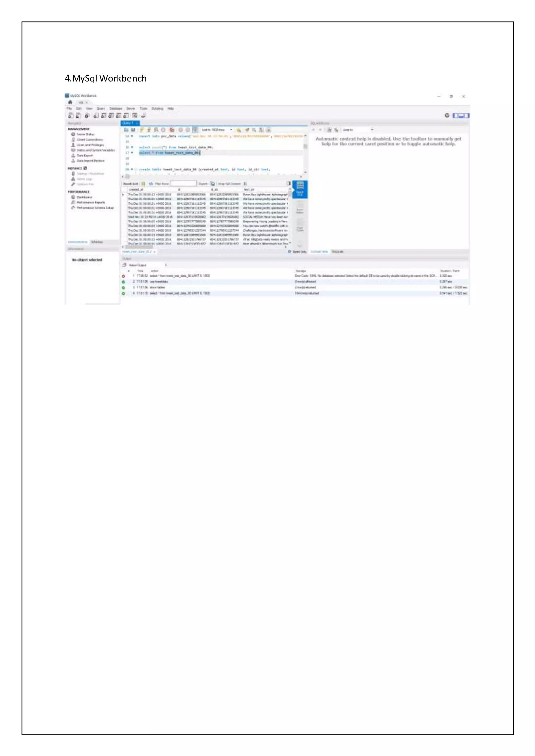Click the home screen icon
535x756 pixels.
(x=70, y=102)
